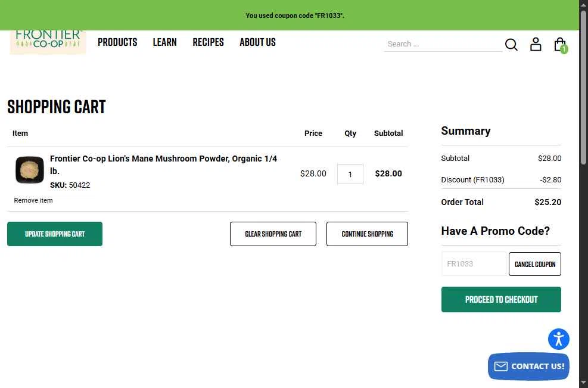The height and width of the screenshot is (388, 588).
Task: Click the Have A Promo Code heading
Action: 496,231
